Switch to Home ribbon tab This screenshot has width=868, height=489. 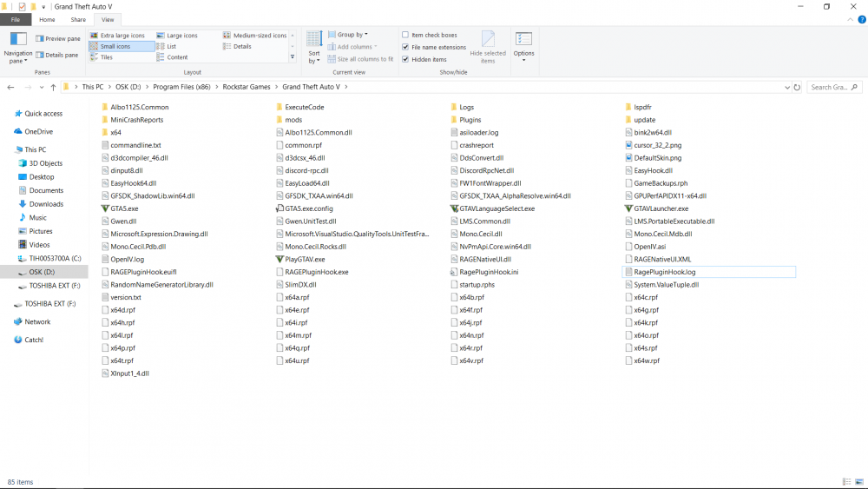47,19
